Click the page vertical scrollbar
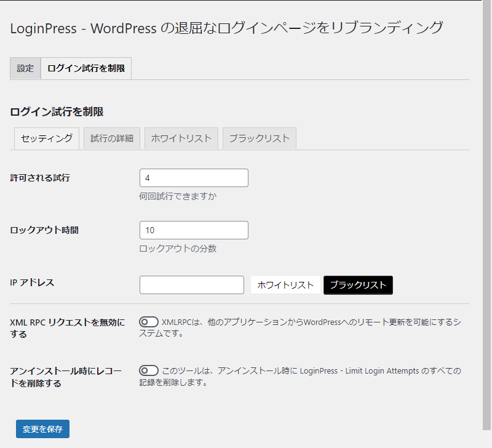 [x=487, y=215]
